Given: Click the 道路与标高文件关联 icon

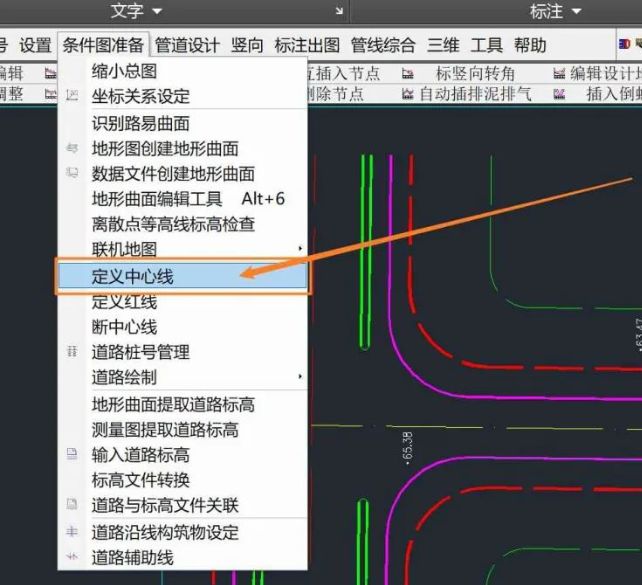Looking at the screenshot, I should click(x=72, y=504).
